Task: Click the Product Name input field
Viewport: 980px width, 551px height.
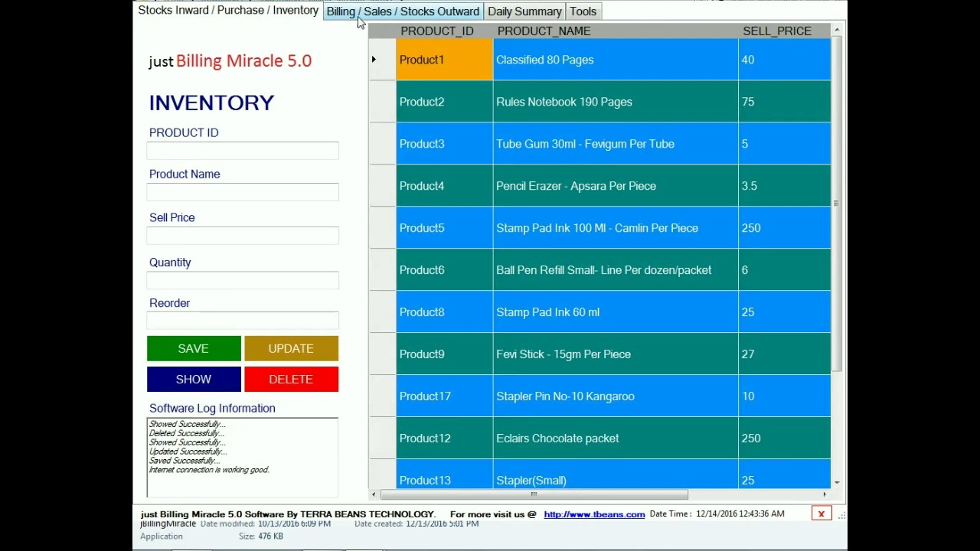Action: pos(243,192)
